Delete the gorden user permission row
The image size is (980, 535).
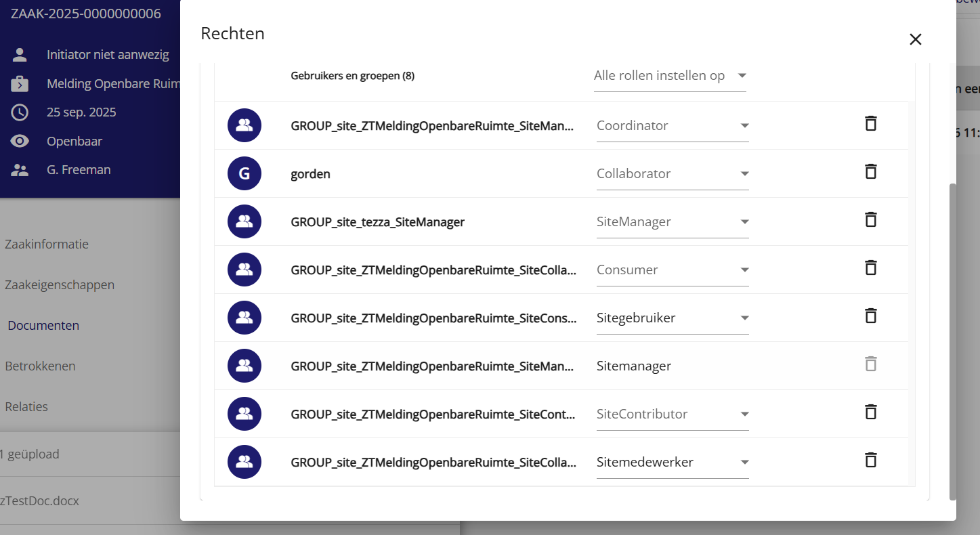[871, 172]
